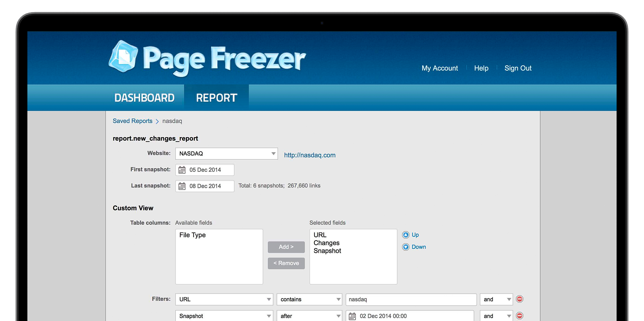Open the Last snapshot calendar icon
The image size is (644, 321).
pyautogui.click(x=182, y=186)
